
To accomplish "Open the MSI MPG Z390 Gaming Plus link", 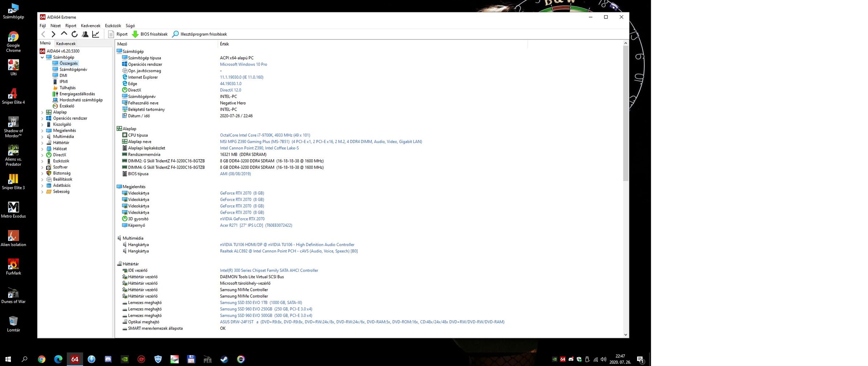I will 321,141.
